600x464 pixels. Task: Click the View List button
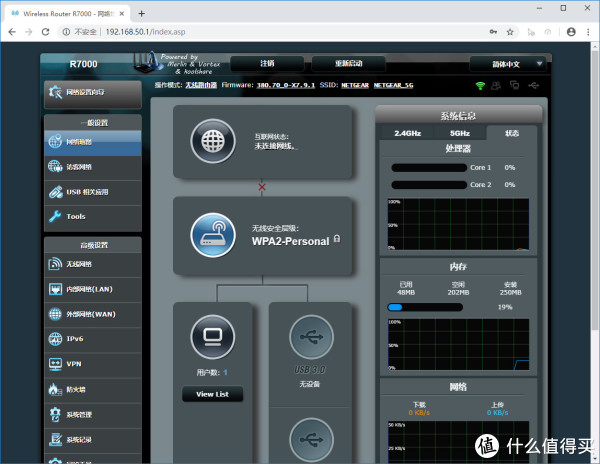pos(212,394)
